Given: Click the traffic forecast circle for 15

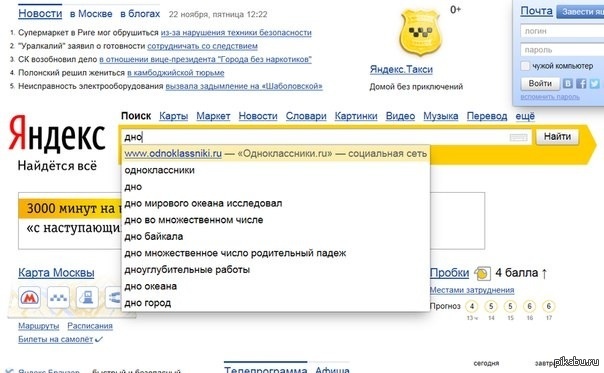Looking at the screenshot, I should [510, 306].
